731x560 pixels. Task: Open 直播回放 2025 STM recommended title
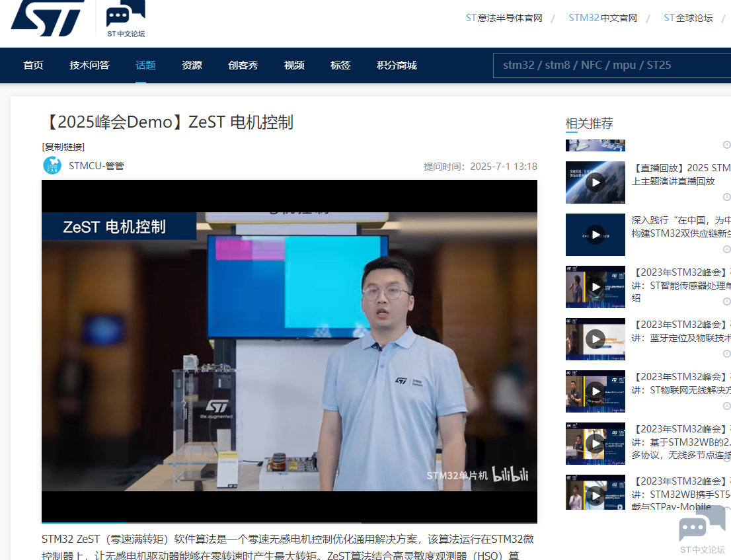681,175
